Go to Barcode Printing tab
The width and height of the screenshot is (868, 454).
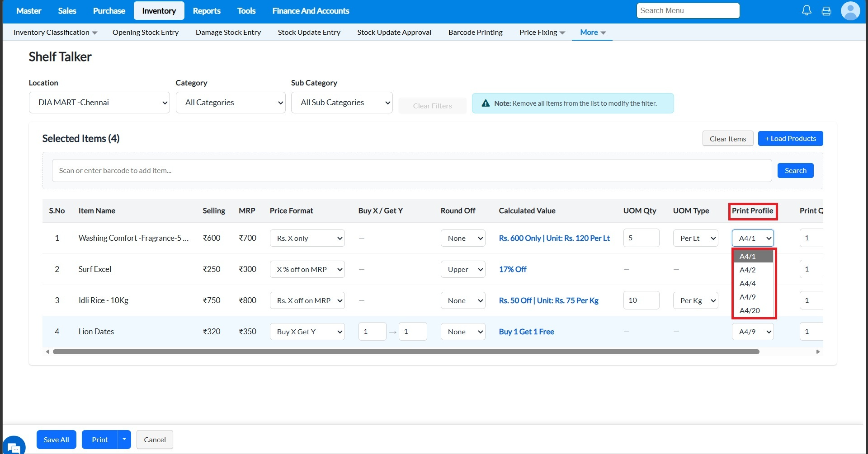[475, 33]
